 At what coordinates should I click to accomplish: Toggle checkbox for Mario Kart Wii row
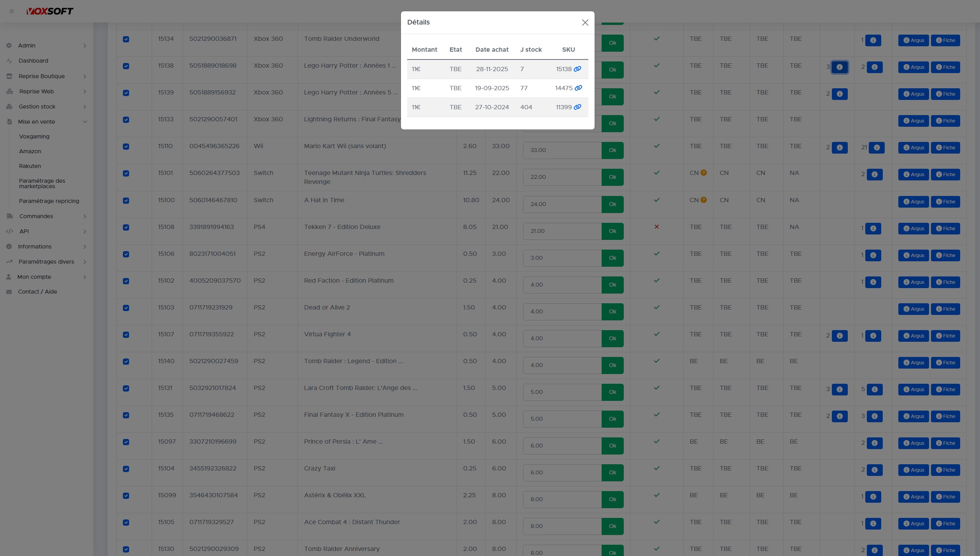126,147
